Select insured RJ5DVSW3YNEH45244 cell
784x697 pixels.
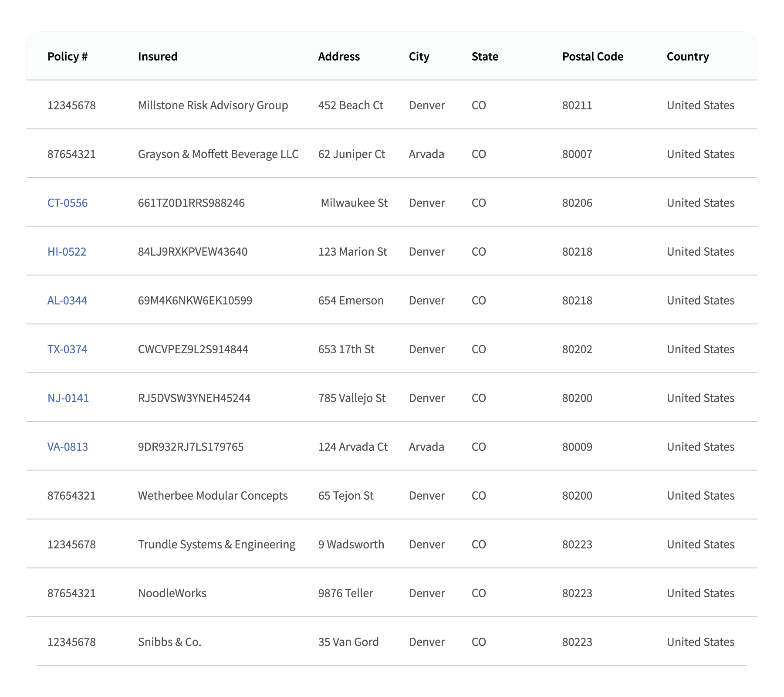point(194,398)
